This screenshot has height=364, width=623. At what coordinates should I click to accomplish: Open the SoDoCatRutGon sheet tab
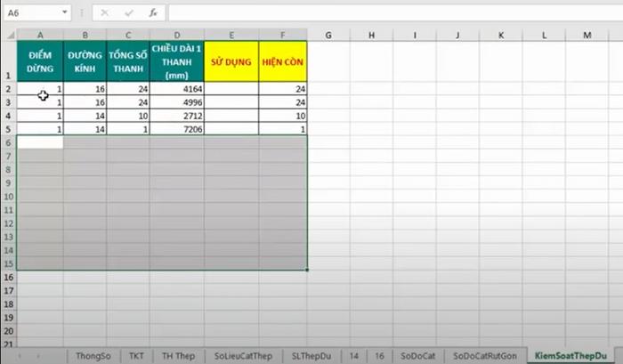pyautogui.click(x=483, y=354)
